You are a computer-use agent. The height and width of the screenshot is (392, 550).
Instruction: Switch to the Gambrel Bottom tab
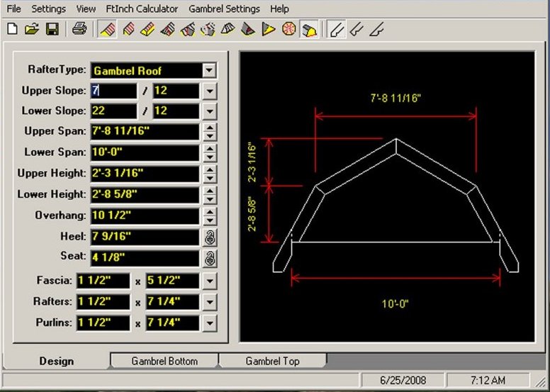click(164, 361)
